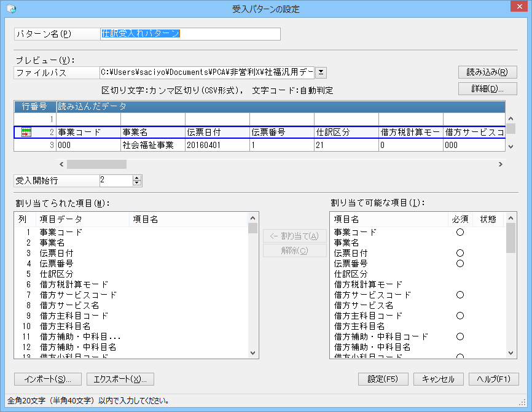The width and height of the screenshot is (532, 412).
Task: Increase 受入開始行 with the up spinner
Action: [137, 177]
